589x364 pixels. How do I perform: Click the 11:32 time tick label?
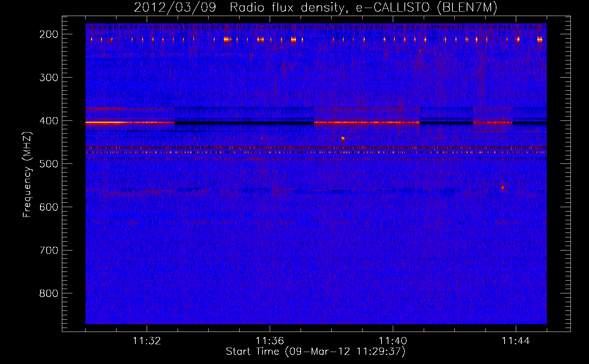coord(147,341)
